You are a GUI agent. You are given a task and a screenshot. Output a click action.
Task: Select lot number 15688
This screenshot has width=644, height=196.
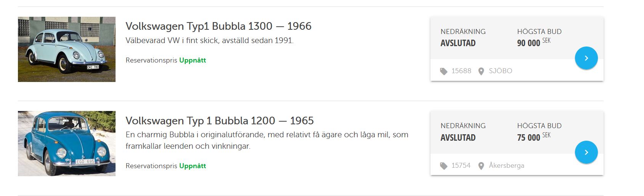pyautogui.click(x=461, y=71)
